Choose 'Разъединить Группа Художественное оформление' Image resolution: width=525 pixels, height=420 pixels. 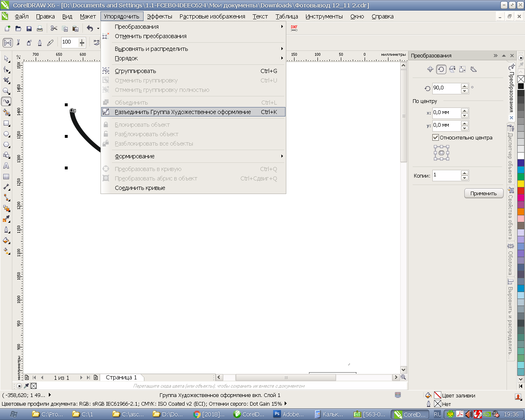tap(193, 112)
